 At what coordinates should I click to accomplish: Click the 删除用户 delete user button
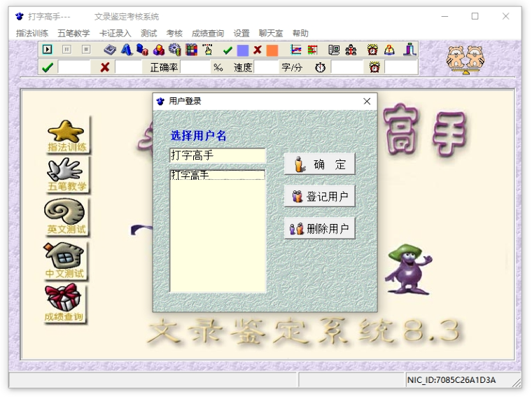[319, 228]
